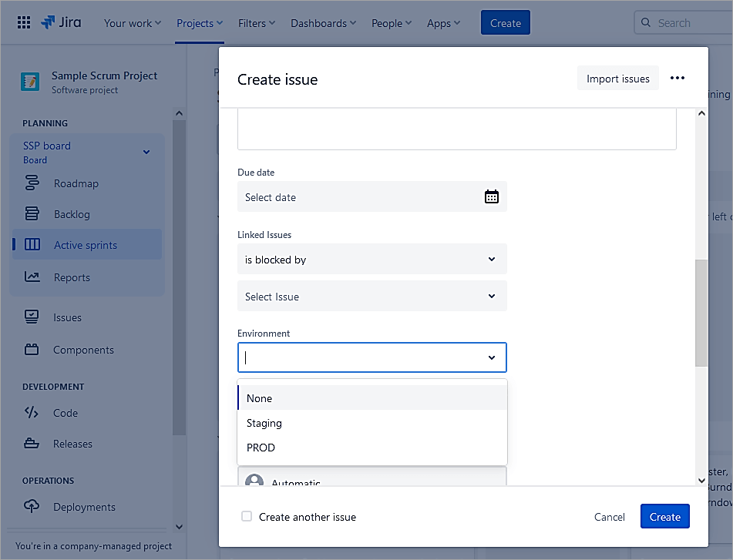733x560 pixels.
Task: Open the Select Issue dropdown
Action: pos(491,297)
